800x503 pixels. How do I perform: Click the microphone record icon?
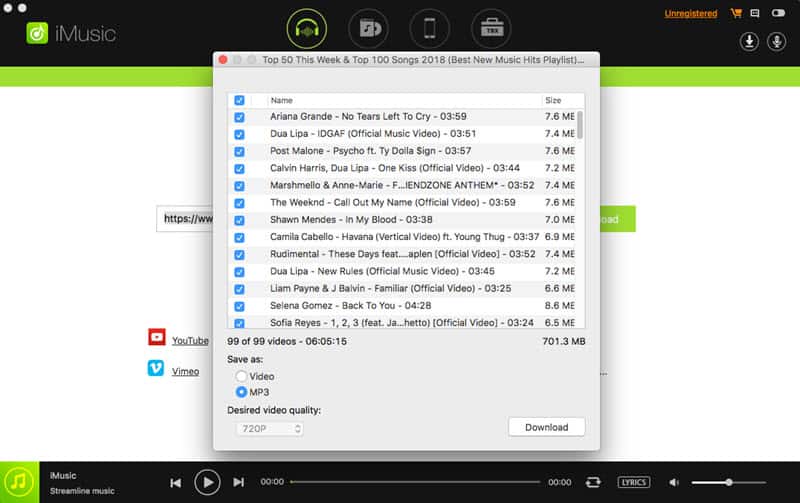pos(777,41)
